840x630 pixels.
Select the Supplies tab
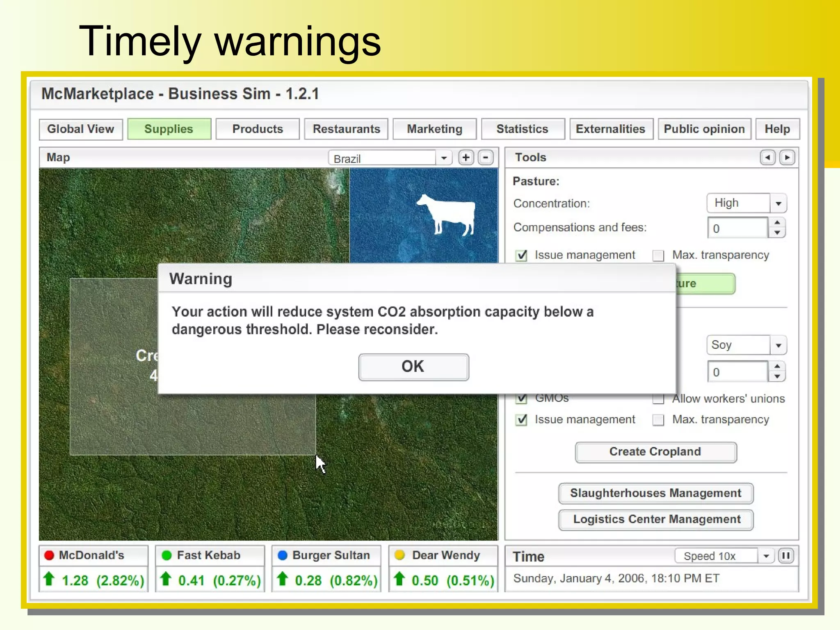click(169, 129)
